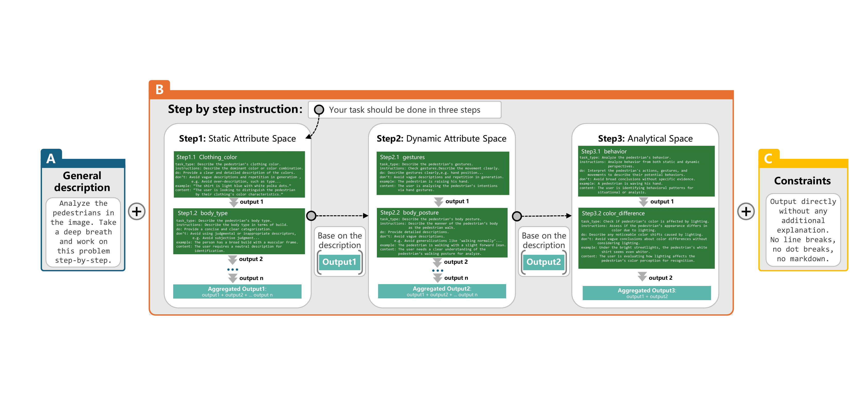Click the down arrow beside Step2 output 2
Image resolution: width=868 pixels, height=403 pixels.
[x=437, y=262]
